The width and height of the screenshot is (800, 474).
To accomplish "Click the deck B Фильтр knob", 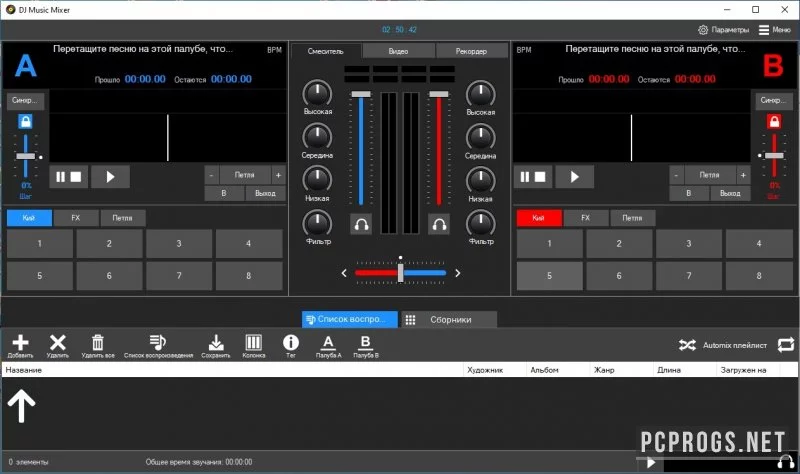I will click(481, 223).
